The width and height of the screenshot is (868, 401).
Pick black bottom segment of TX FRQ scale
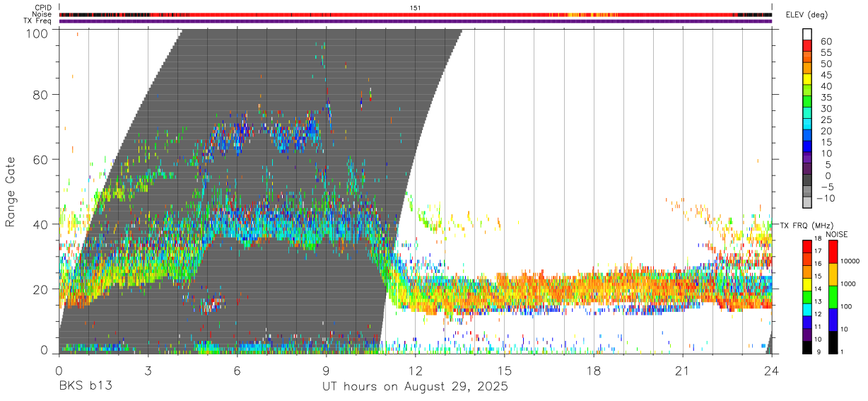[x=807, y=347]
